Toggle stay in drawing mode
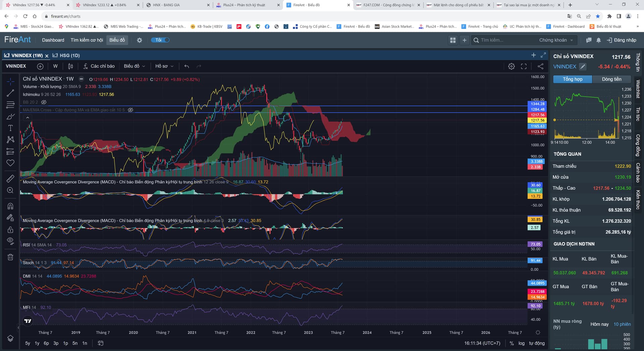The height and width of the screenshot is (351, 644). (10, 218)
